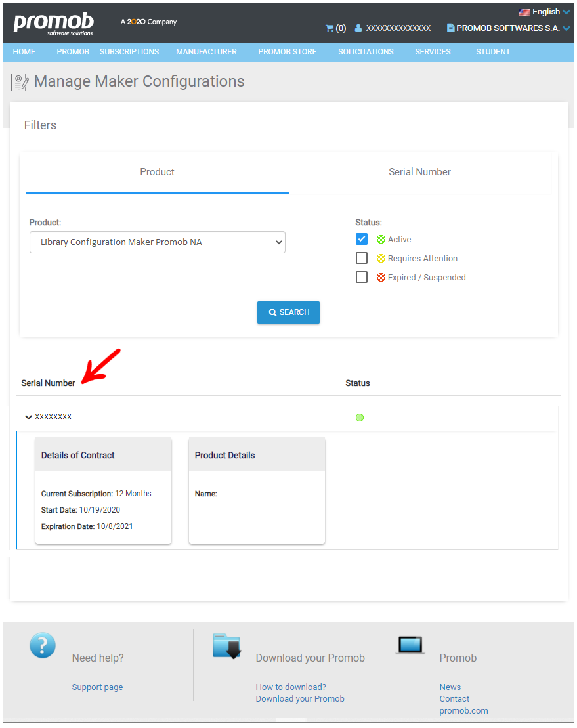577x728 pixels.
Task: Click the Current Subscription 12 Months text
Action: tap(96, 494)
